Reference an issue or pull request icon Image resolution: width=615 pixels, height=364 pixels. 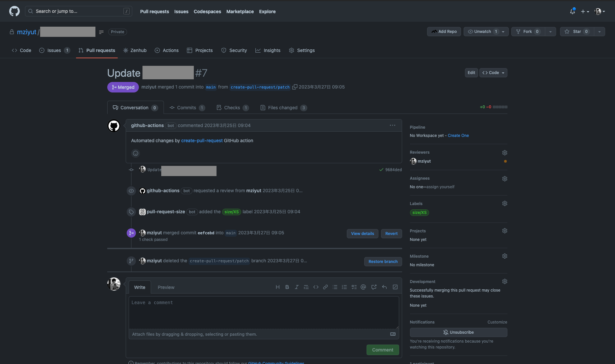pyautogui.click(x=374, y=287)
